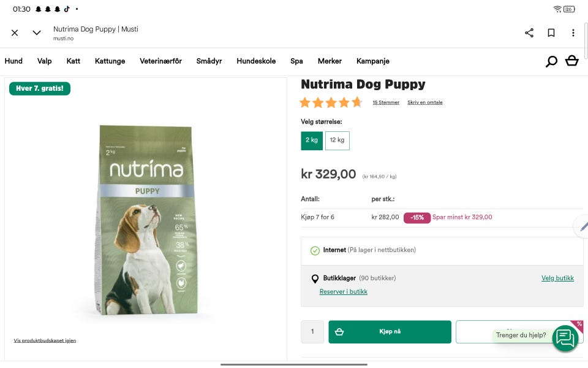Click the Reserver i butikk link
The image size is (588, 368).
point(343,292)
